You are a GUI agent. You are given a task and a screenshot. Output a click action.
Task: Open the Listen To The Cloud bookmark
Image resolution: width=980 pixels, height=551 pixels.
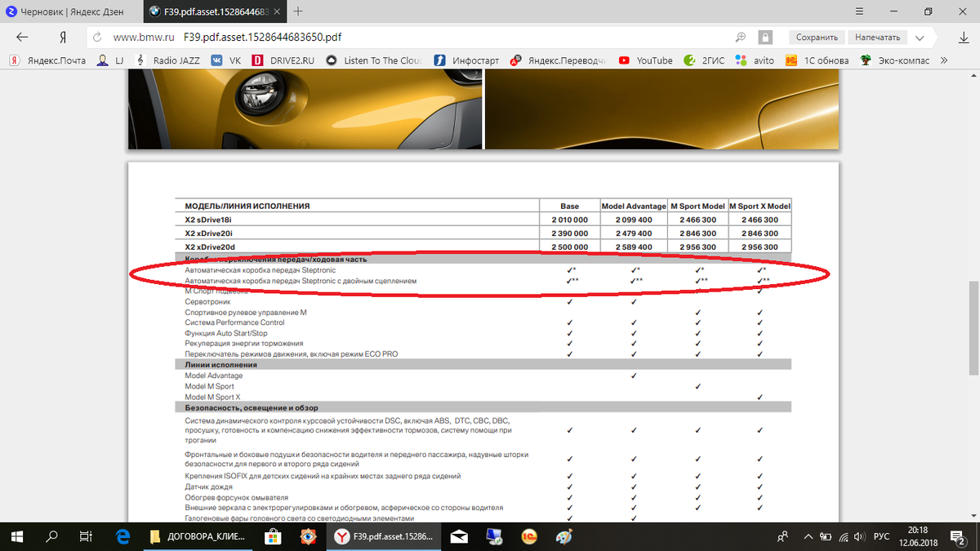point(373,60)
